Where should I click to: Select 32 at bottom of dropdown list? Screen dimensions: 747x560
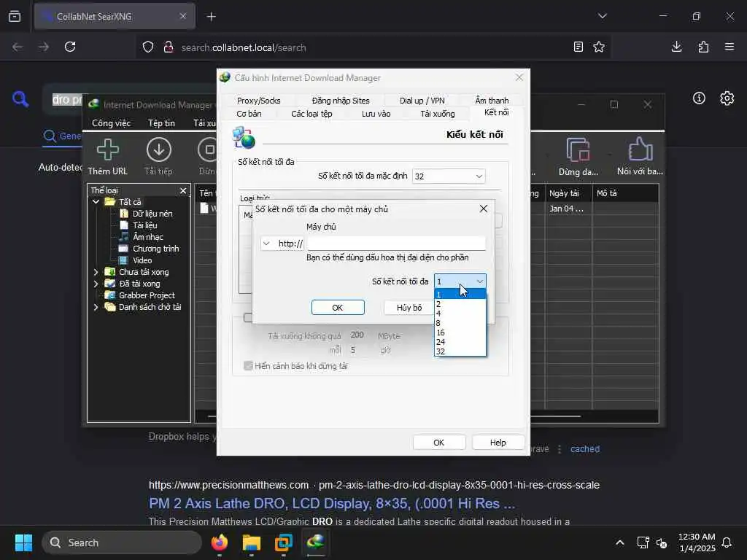click(x=460, y=351)
